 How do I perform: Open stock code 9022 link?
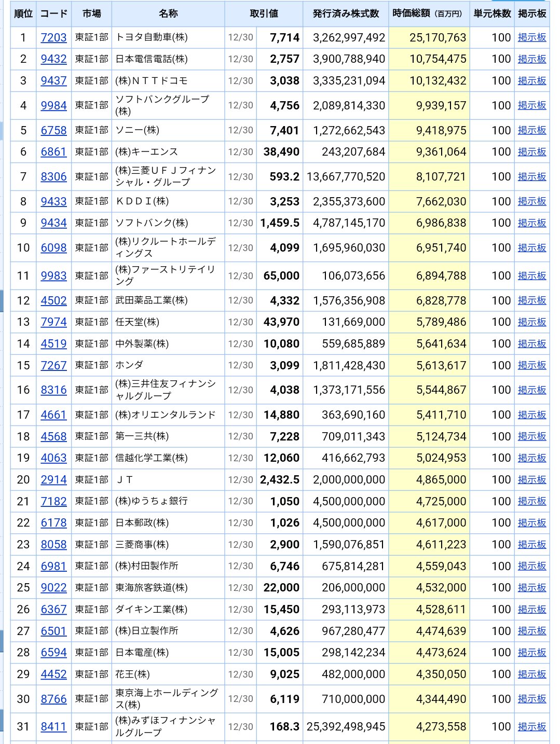54,588
